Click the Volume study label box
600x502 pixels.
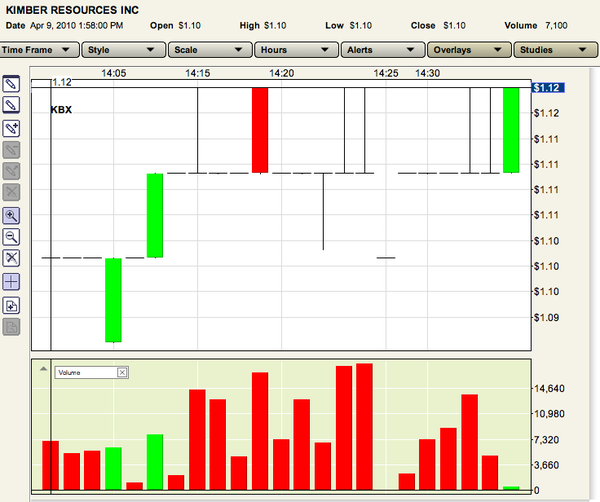pos(92,372)
